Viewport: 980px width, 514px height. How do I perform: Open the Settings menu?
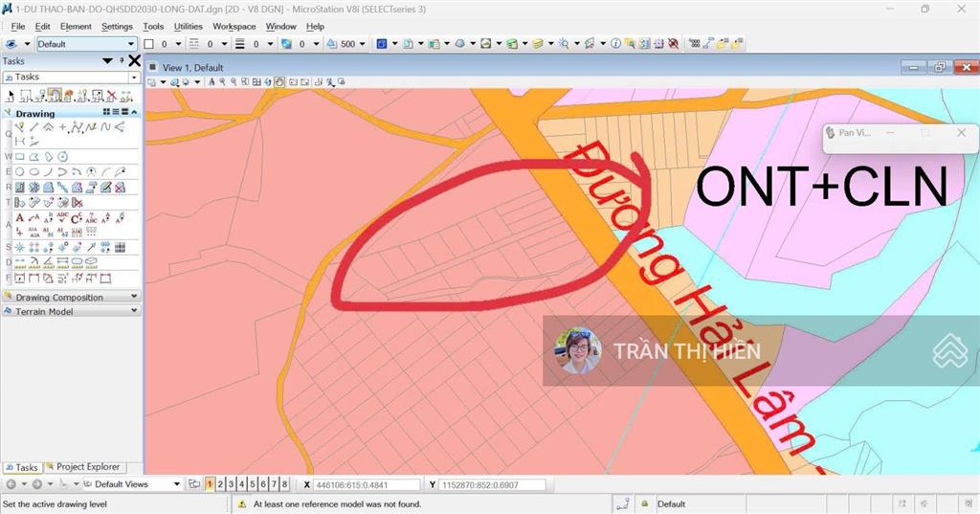pos(117,26)
